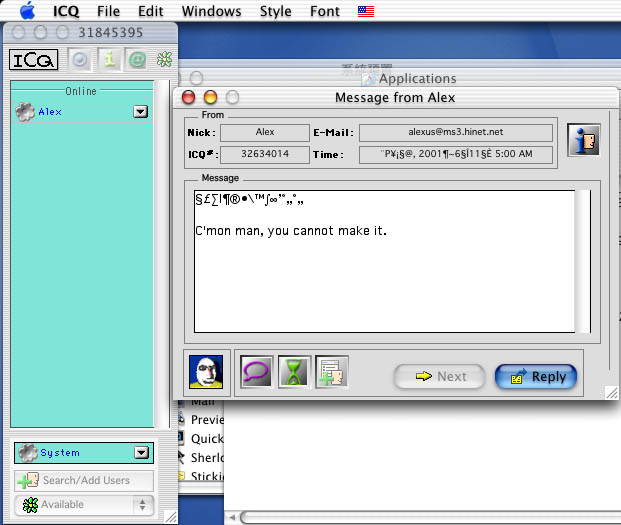The height and width of the screenshot is (525, 621).
Task: Click the green @ email icon
Action: click(x=137, y=60)
